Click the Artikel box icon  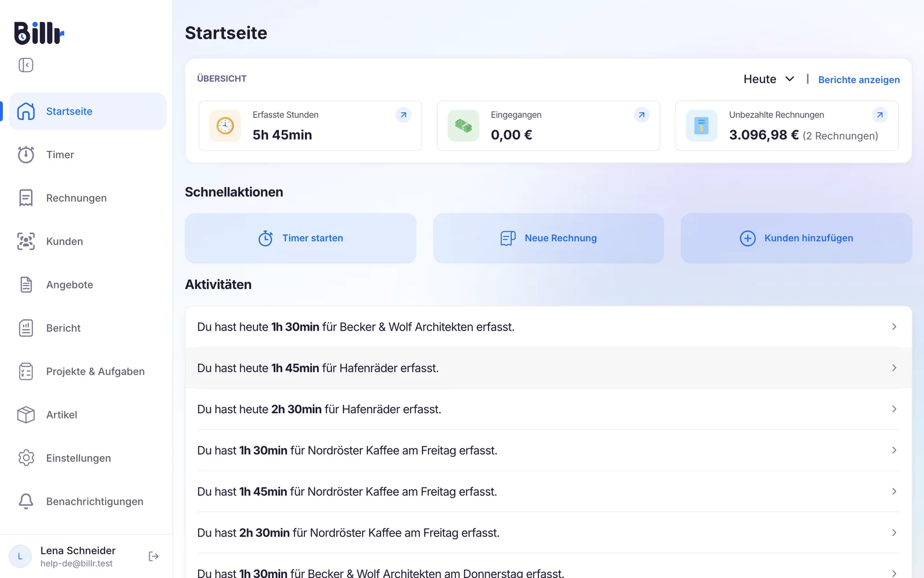pyautogui.click(x=26, y=414)
